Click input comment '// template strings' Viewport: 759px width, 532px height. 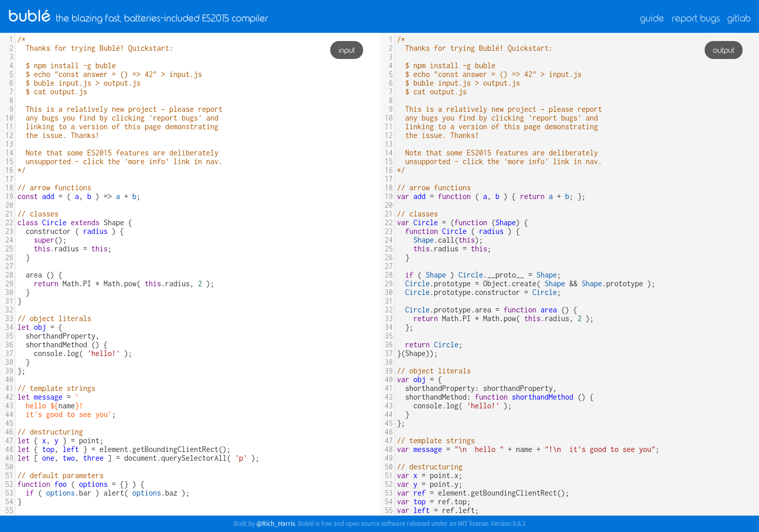(x=56, y=388)
